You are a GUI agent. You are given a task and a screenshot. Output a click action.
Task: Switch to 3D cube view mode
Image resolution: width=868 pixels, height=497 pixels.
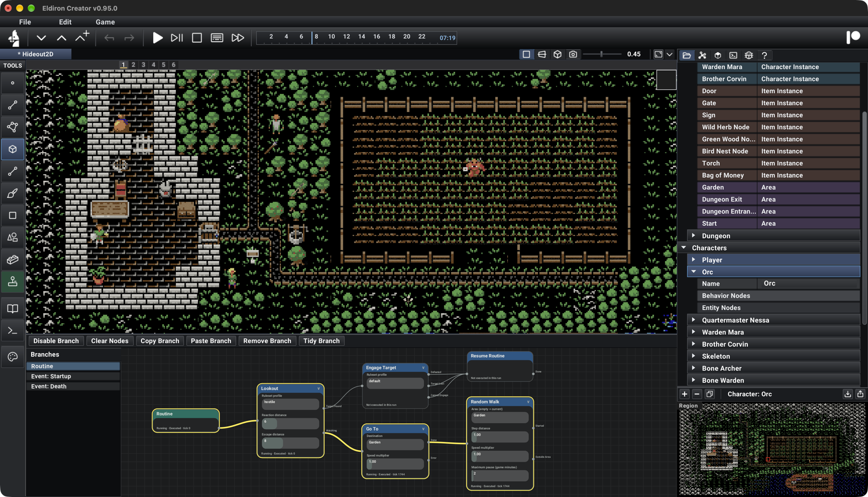coord(557,54)
